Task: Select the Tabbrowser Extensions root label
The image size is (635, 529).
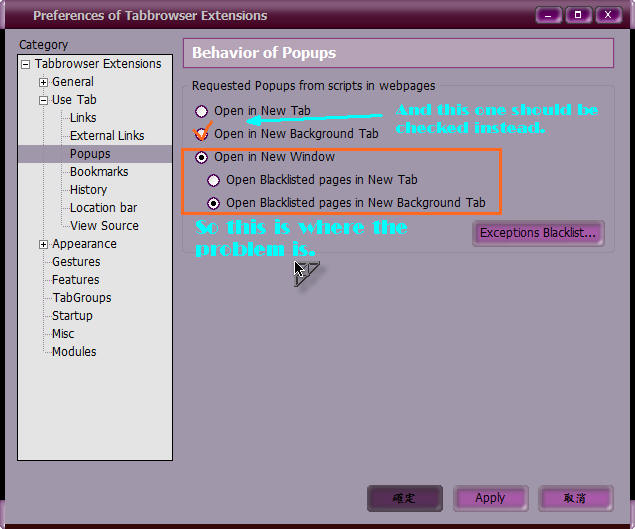Action: click(x=98, y=64)
